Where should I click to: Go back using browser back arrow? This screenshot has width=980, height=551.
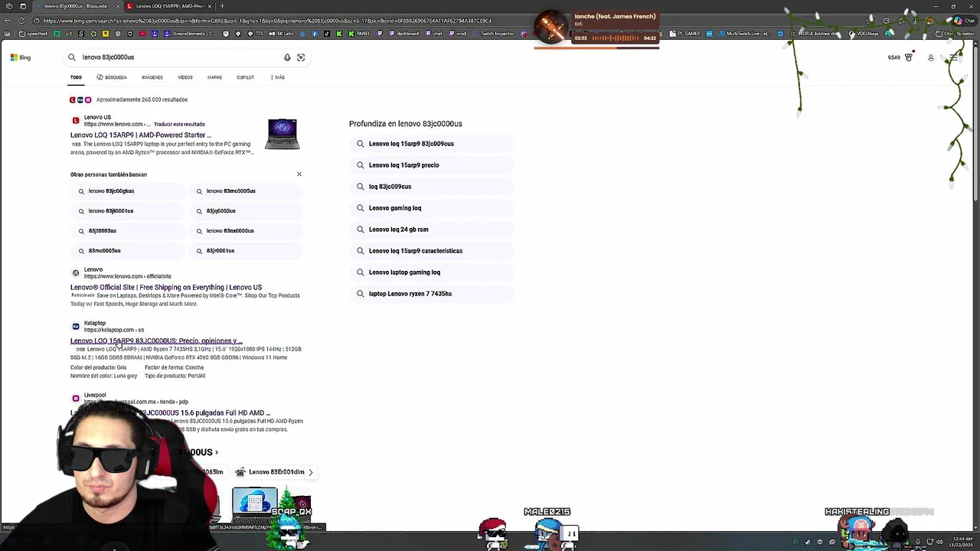tap(8, 21)
